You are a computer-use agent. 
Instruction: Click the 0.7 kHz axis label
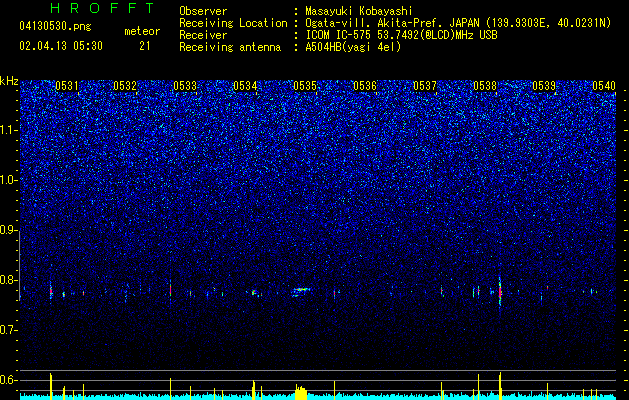click(9, 330)
